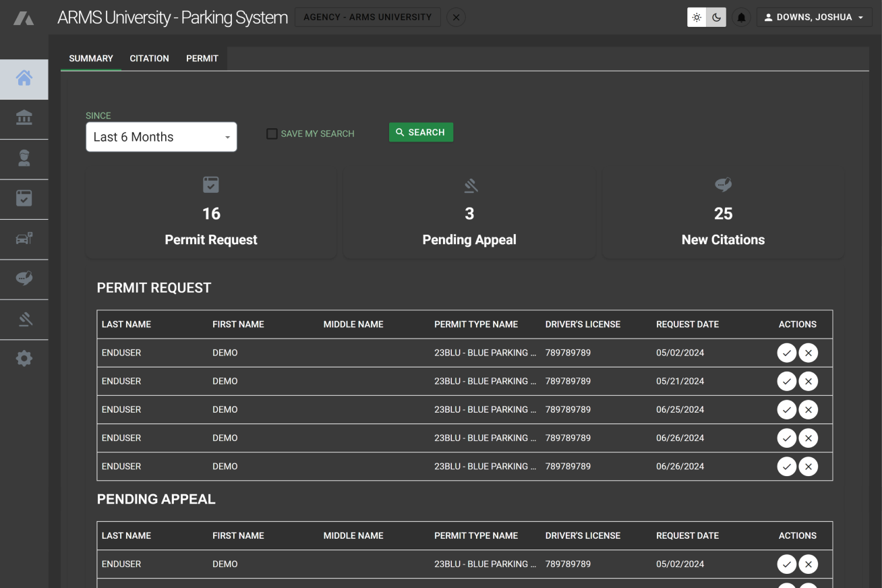This screenshot has height=588, width=882.
Task: Clear the agency filter with X button
Action: tap(456, 18)
